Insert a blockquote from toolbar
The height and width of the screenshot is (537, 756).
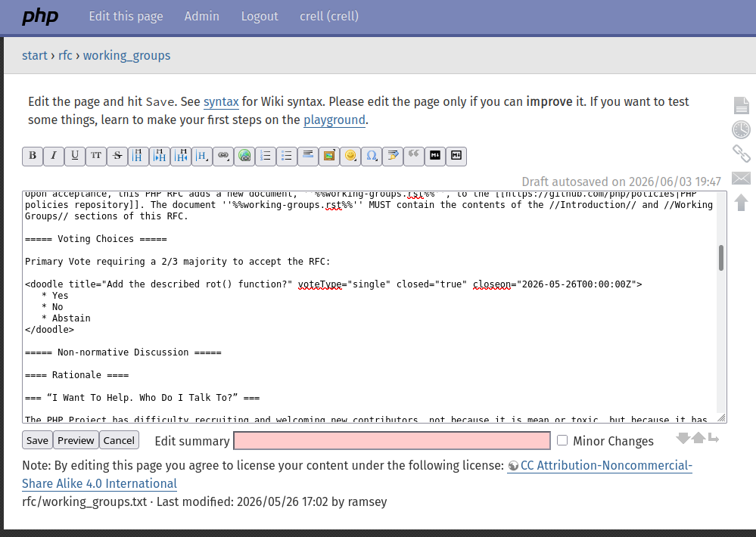(x=414, y=156)
